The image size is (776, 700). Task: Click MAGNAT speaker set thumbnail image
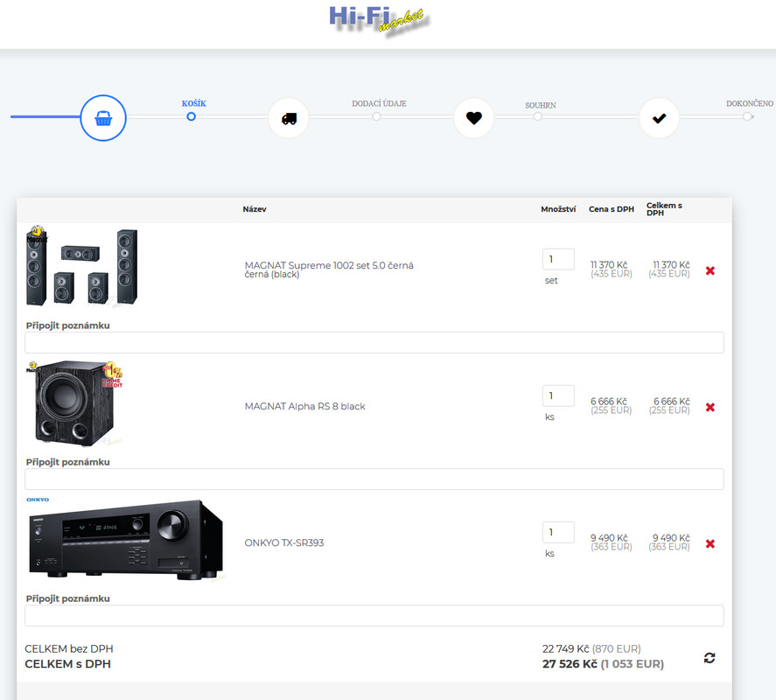click(81, 266)
